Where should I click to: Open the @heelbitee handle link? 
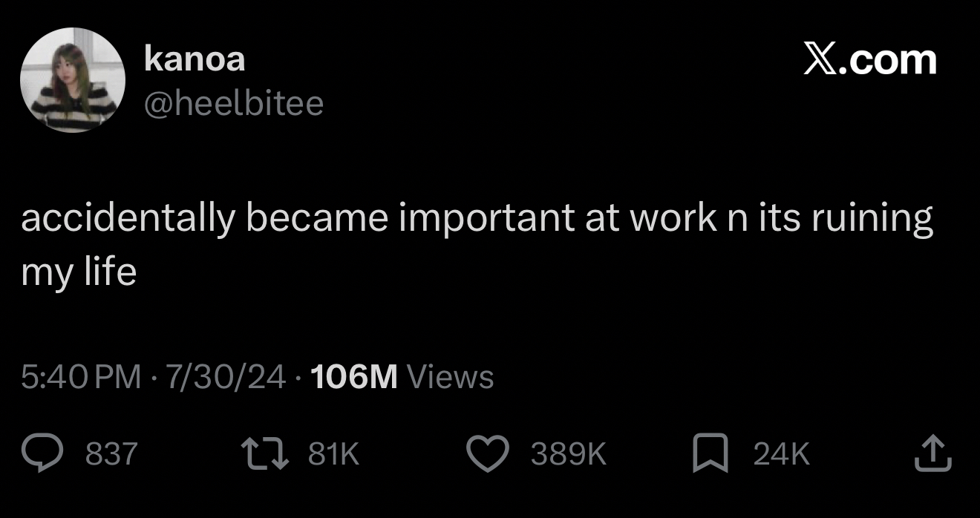click(x=234, y=104)
